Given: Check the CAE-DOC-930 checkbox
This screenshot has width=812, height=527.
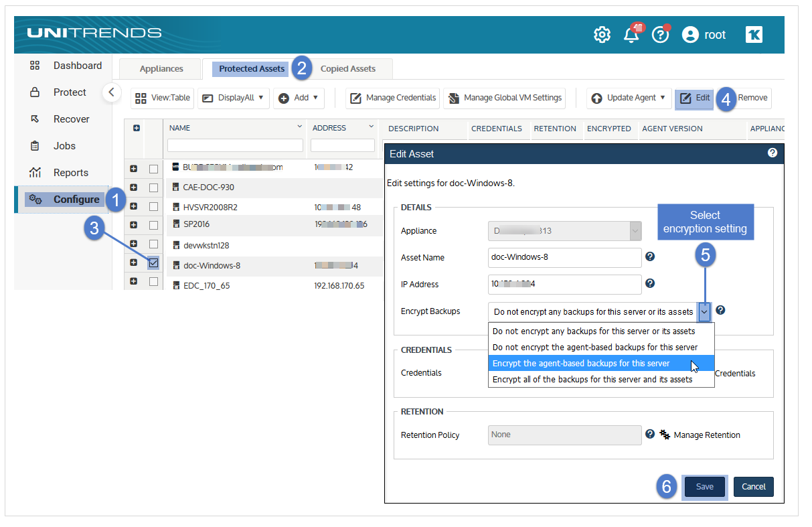Looking at the screenshot, I should [x=153, y=188].
